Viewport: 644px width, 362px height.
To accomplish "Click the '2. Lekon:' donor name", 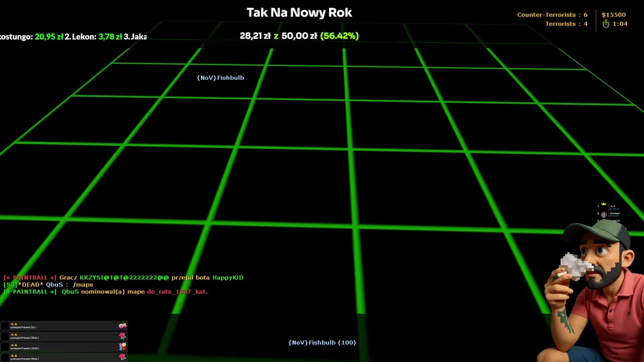I will coord(80,37).
